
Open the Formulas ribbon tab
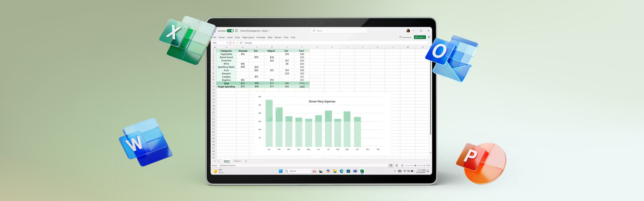tap(261, 38)
